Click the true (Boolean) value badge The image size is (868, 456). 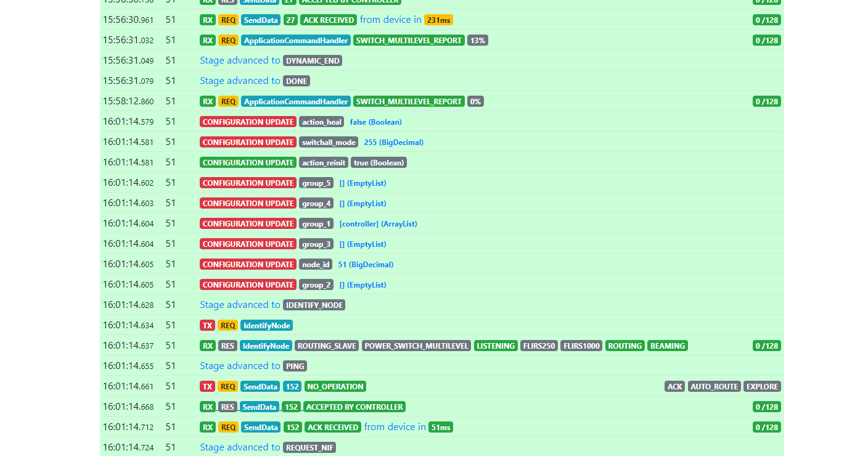(x=379, y=163)
